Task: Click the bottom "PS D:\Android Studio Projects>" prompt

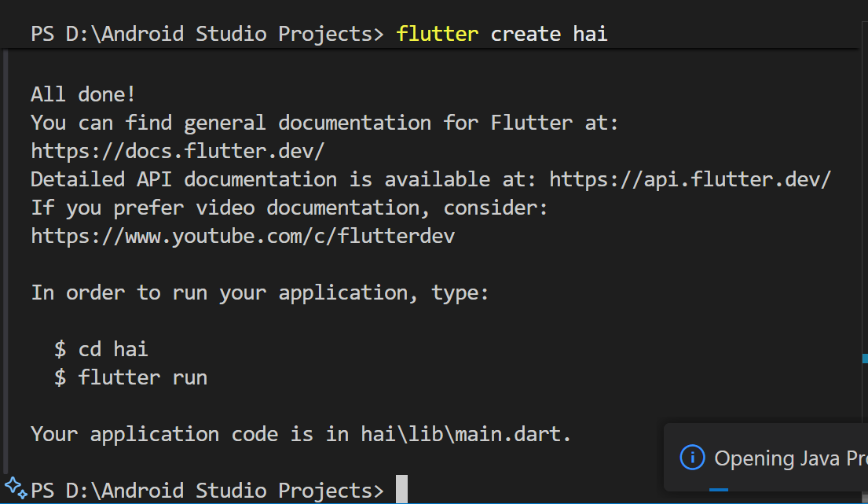Action: [x=207, y=491]
